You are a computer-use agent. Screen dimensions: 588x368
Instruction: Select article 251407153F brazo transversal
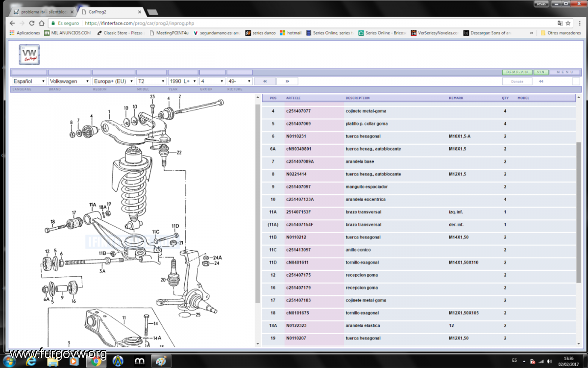(419, 212)
